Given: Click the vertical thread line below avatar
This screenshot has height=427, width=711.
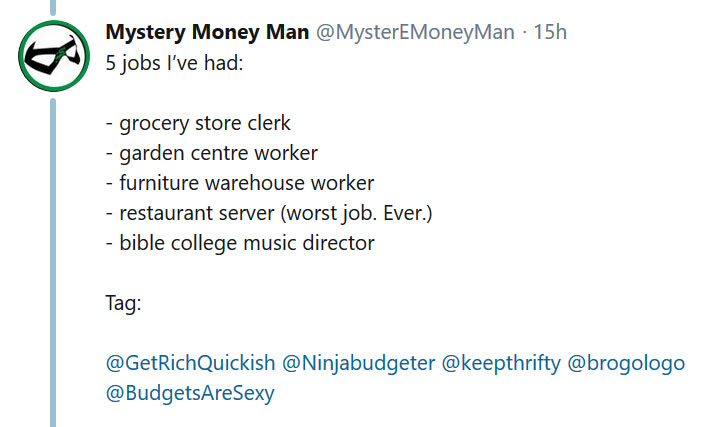Looking at the screenshot, I should click(x=53, y=260).
